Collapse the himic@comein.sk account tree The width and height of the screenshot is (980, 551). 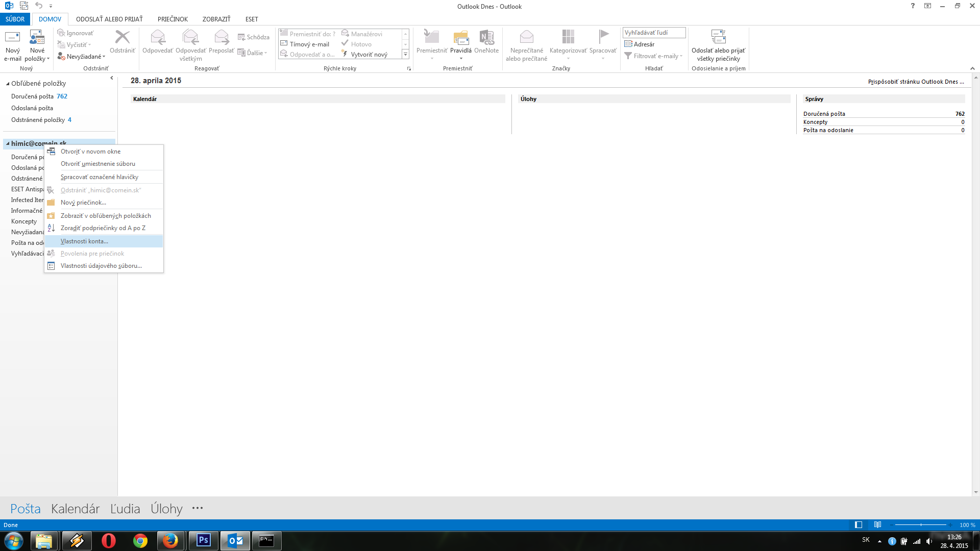click(x=8, y=144)
